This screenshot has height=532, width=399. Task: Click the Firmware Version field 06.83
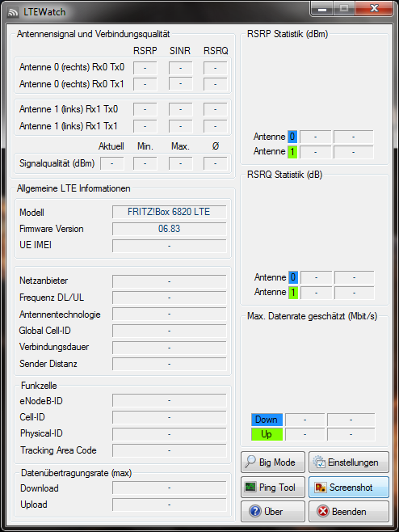tap(169, 229)
